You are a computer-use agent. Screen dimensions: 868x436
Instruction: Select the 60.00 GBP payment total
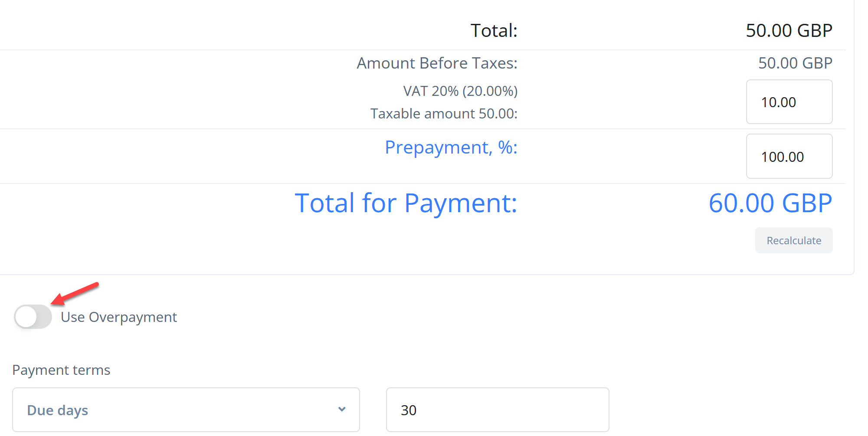coord(770,203)
